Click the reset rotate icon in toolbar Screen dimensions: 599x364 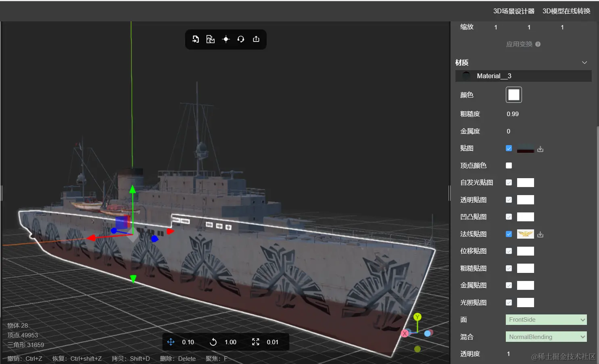241,39
